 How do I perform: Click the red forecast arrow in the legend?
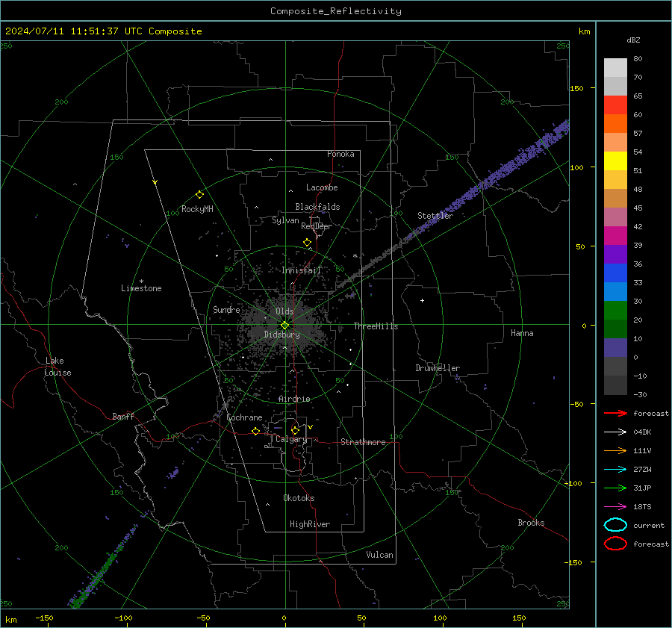[615, 413]
